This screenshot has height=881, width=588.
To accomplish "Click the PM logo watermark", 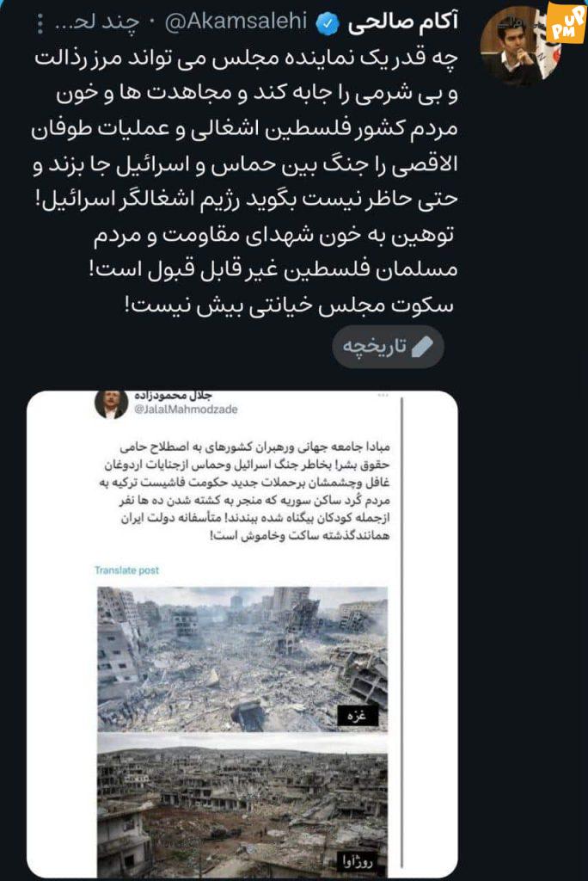I will pyautogui.click(x=567, y=23).
